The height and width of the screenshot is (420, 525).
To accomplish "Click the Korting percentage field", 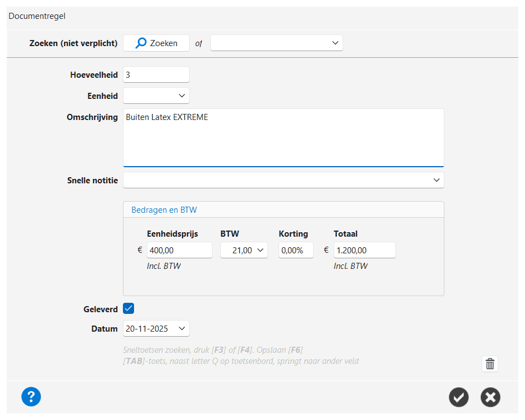I will (x=296, y=250).
